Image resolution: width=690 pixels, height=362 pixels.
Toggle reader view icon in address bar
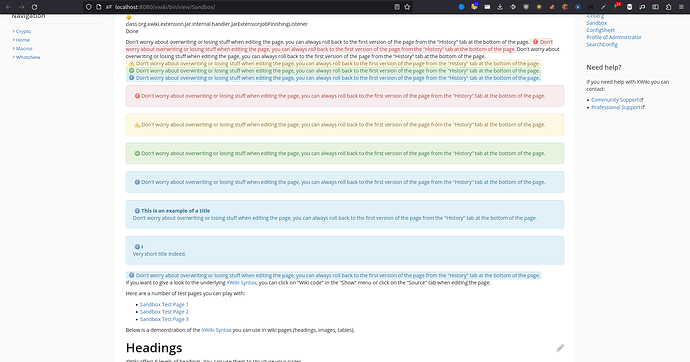(x=397, y=7)
